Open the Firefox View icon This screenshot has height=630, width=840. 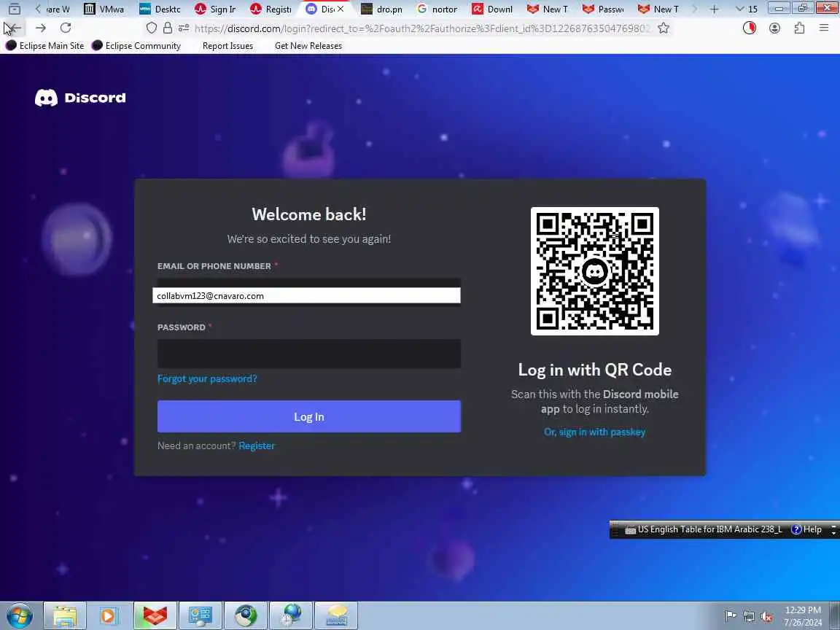click(x=15, y=9)
